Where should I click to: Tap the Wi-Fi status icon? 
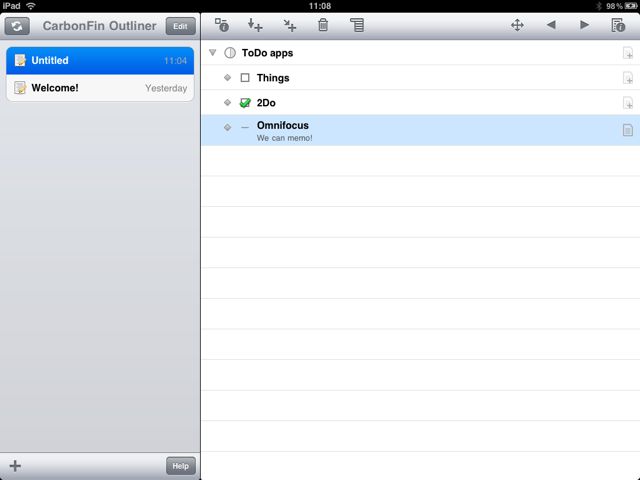[31, 6]
